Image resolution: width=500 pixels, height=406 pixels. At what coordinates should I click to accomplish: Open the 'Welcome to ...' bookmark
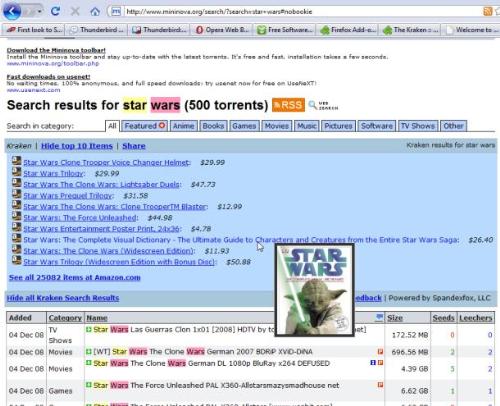tap(472, 30)
